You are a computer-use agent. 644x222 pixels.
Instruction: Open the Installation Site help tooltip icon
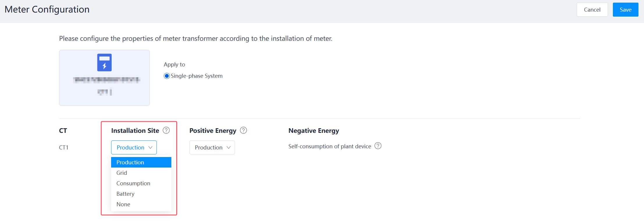[x=166, y=130]
